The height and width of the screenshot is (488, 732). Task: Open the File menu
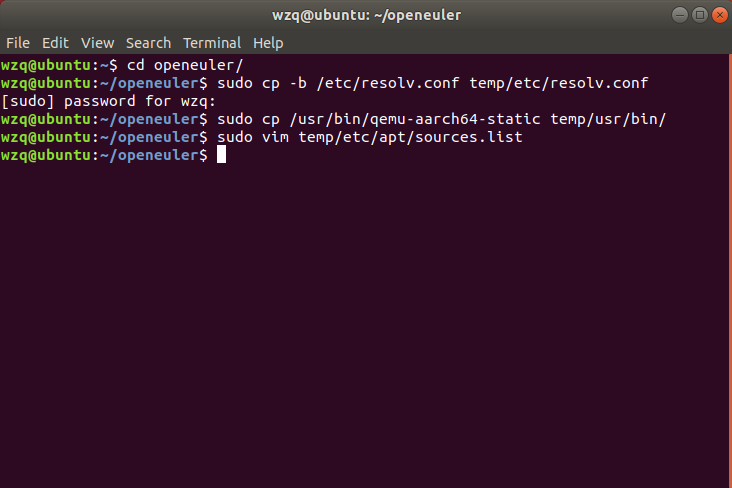(18, 43)
